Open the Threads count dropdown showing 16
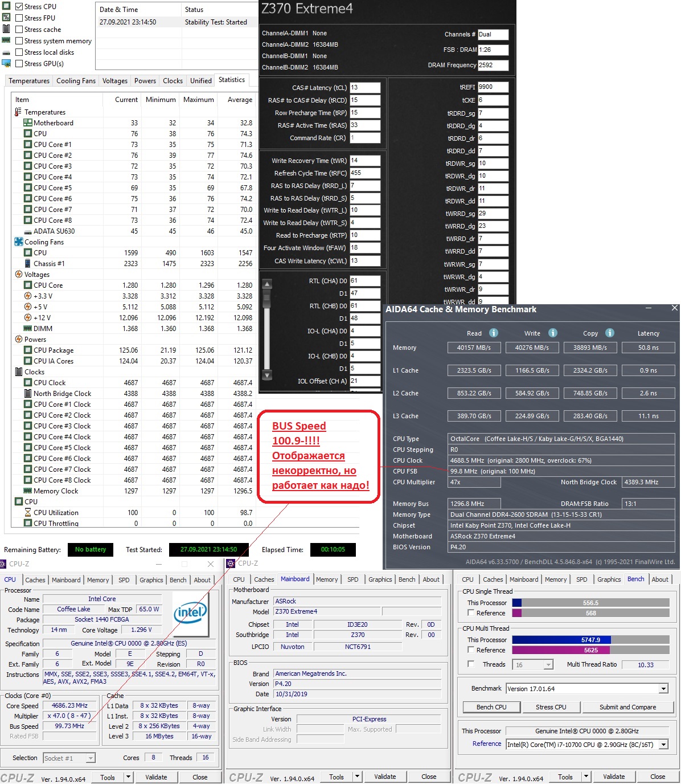This screenshot has width=681, height=784. 548,664
